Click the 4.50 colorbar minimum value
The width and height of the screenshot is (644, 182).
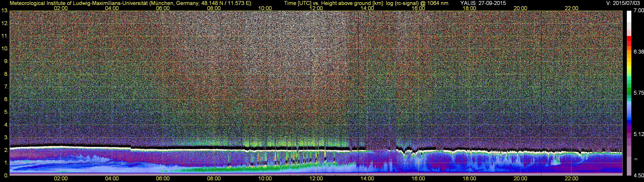click(639, 176)
